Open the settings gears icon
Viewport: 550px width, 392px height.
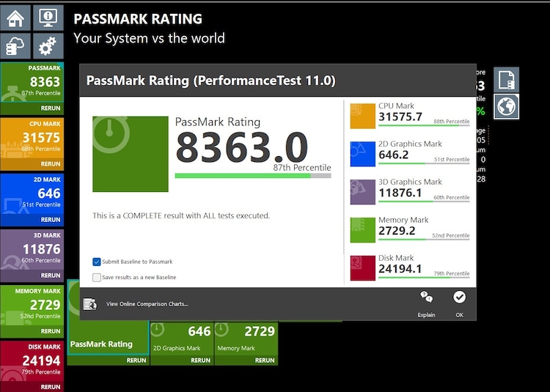point(48,46)
